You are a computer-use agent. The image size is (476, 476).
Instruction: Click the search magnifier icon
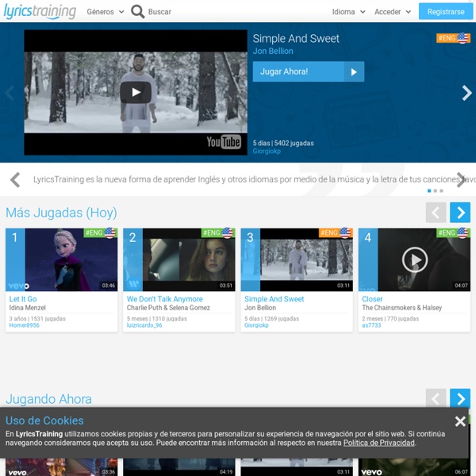(138, 12)
